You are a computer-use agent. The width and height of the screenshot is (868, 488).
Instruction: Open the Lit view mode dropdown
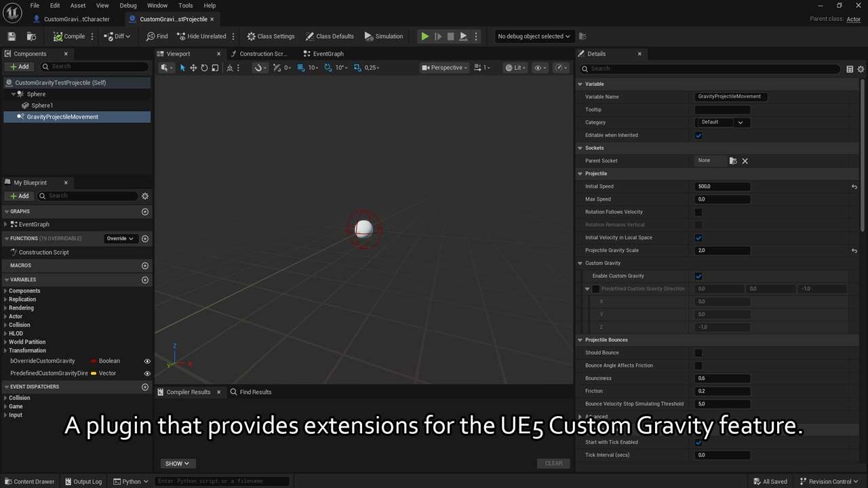[515, 68]
